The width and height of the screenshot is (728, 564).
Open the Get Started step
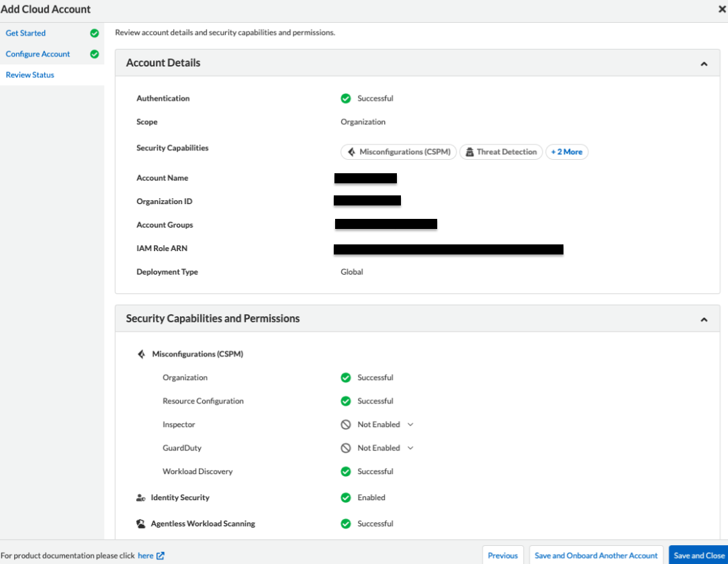tap(26, 33)
